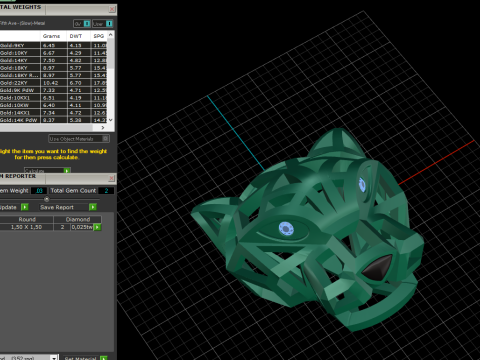
Task: Click the Update button label
Action: click(8, 207)
